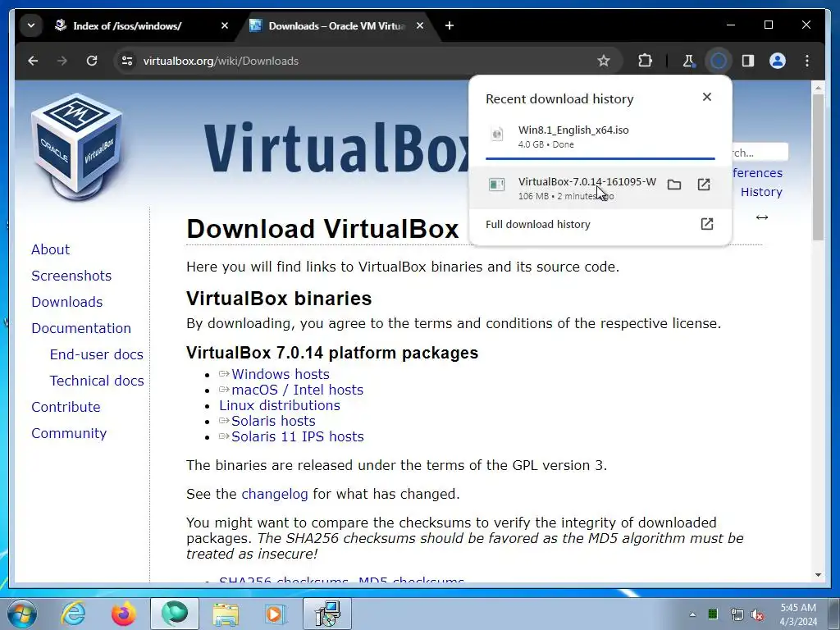840x630 pixels.
Task: Open Full download history
Action: pos(600,225)
